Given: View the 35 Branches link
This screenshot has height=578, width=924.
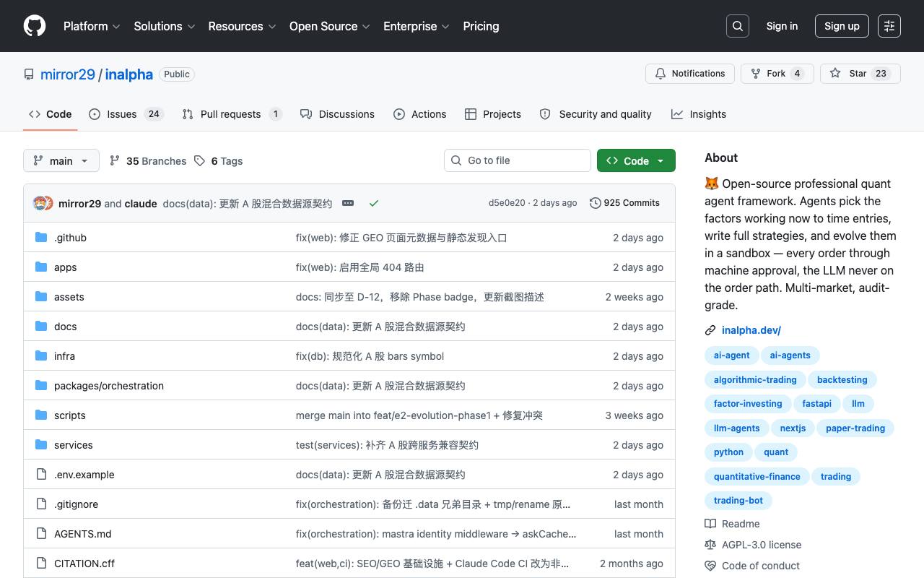Looking at the screenshot, I should 148,161.
